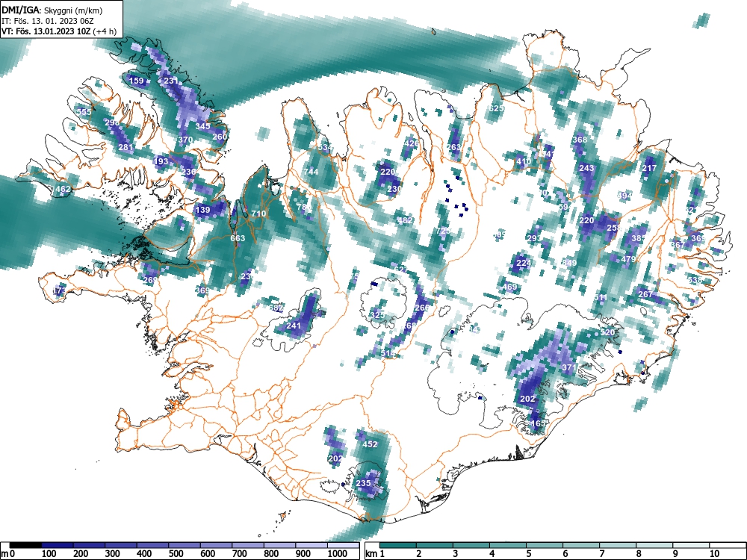The width and height of the screenshot is (747, 560).
Task: Click the visibility value '224' on the map
Action: pyautogui.click(x=524, y=263)
